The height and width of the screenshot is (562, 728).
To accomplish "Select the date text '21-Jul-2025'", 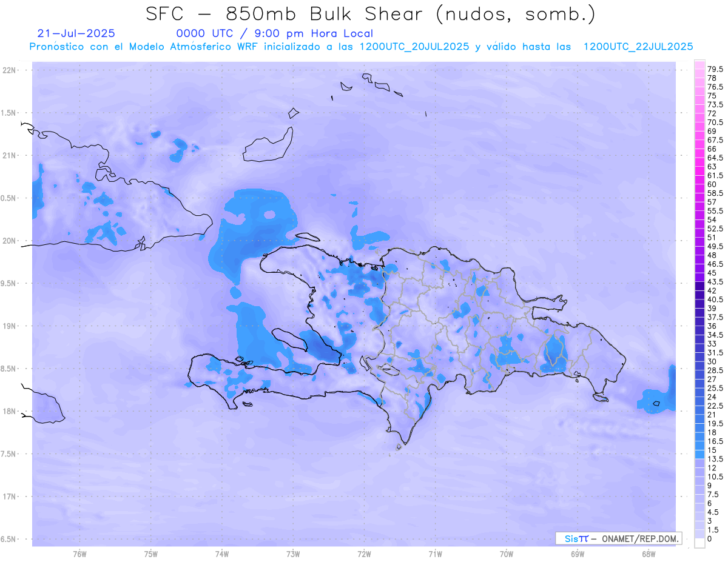I will pyautogui.click(x=76, y=33).
